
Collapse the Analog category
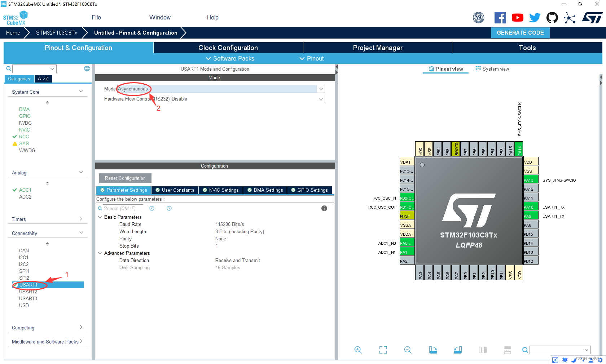click(x=81, y=172)
